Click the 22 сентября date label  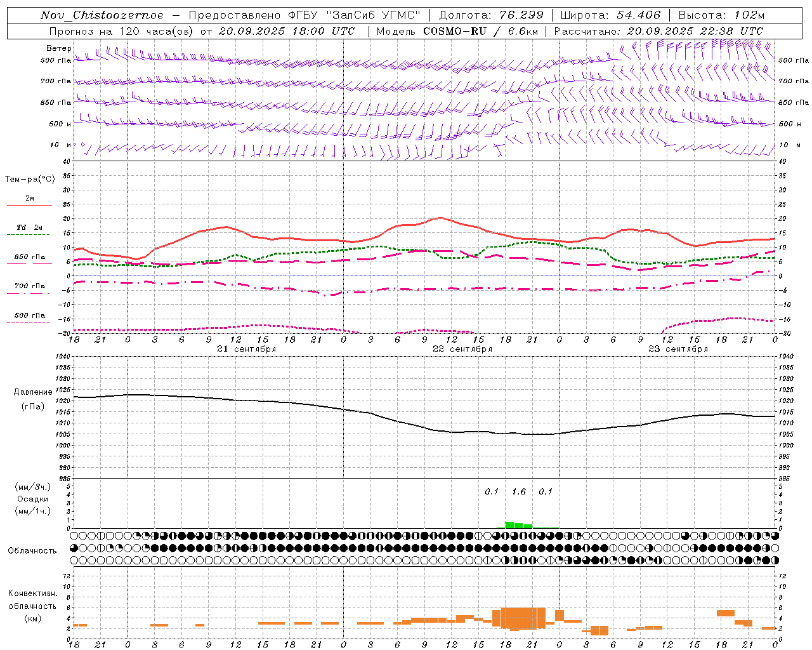tap(462, 349)
